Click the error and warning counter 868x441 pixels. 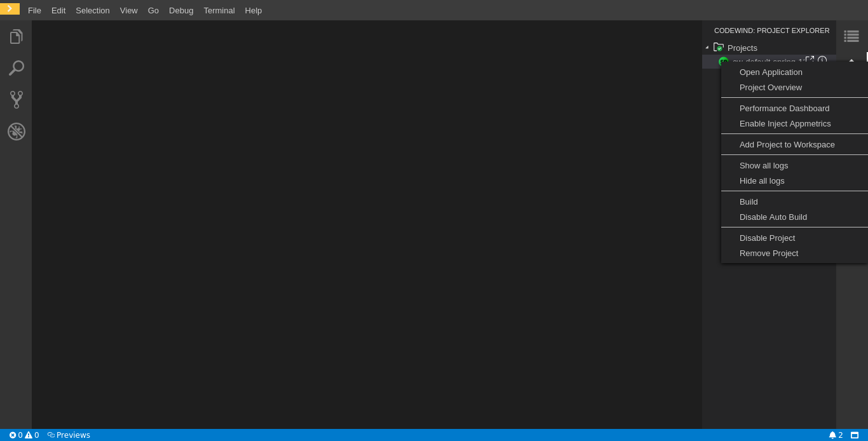pyautogui.click(x=24, y=435)
